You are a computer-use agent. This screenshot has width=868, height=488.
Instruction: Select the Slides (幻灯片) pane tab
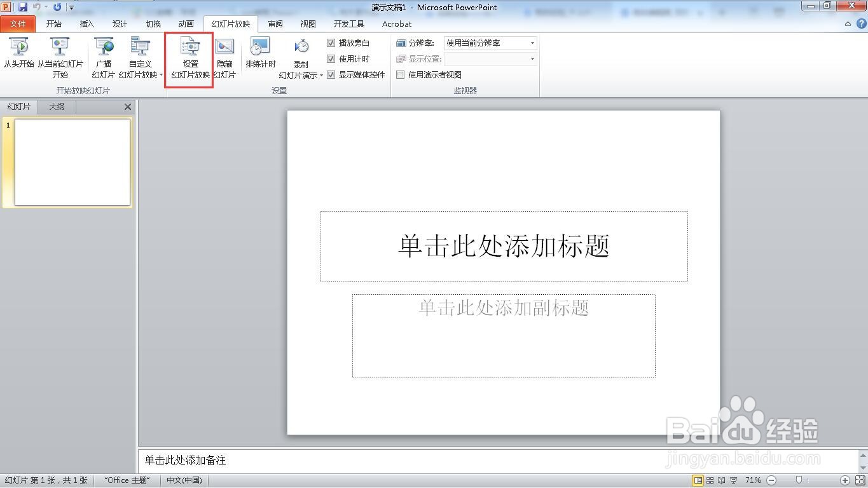click(x=19, y=107)
